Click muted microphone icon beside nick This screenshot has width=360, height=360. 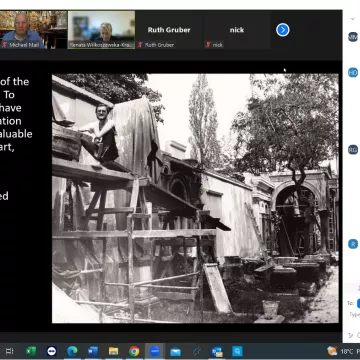[208, 45]
